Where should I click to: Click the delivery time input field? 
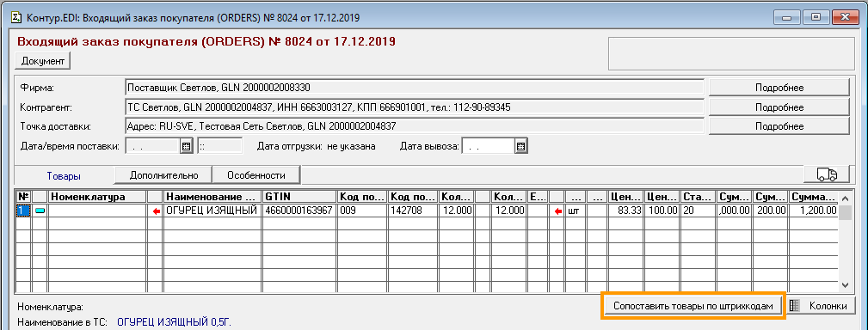pos(219,146)
